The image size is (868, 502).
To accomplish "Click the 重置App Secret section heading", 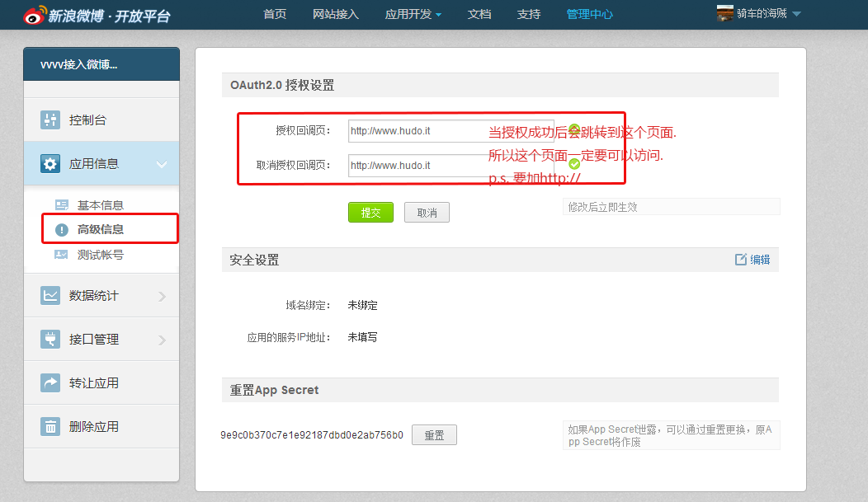I will (274, 390).
